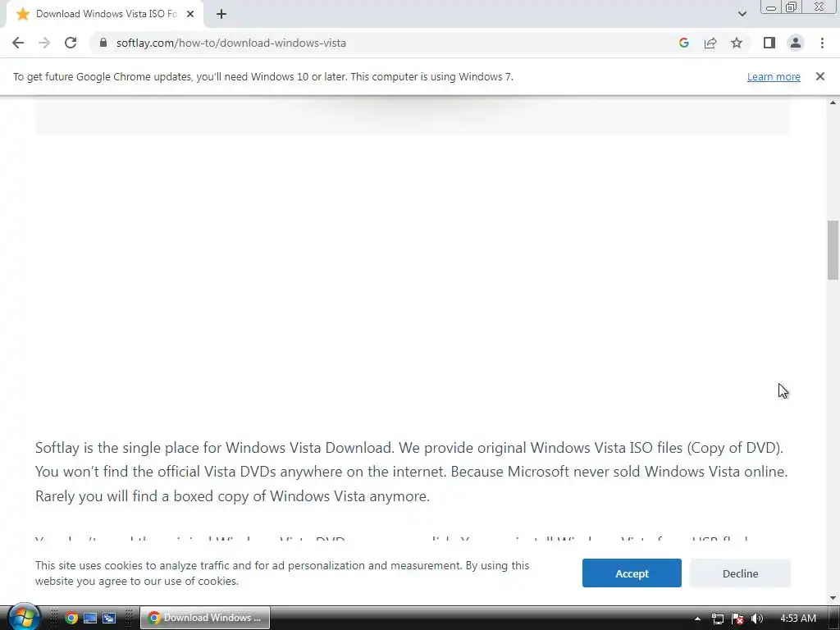
Task: Open Chrome three-dot menu
Action: [822, 43]
